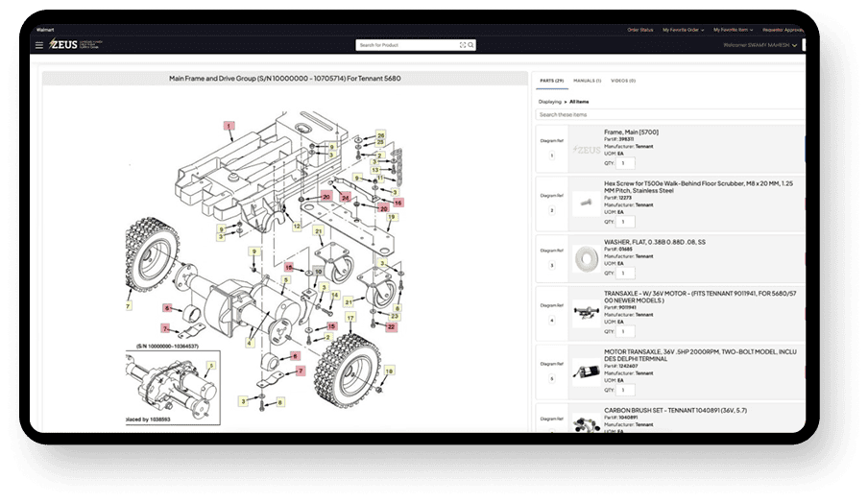Viewport: 868px width, 503px height.
Task: Click the ZEUS logo in header
Action: [63, 44]
